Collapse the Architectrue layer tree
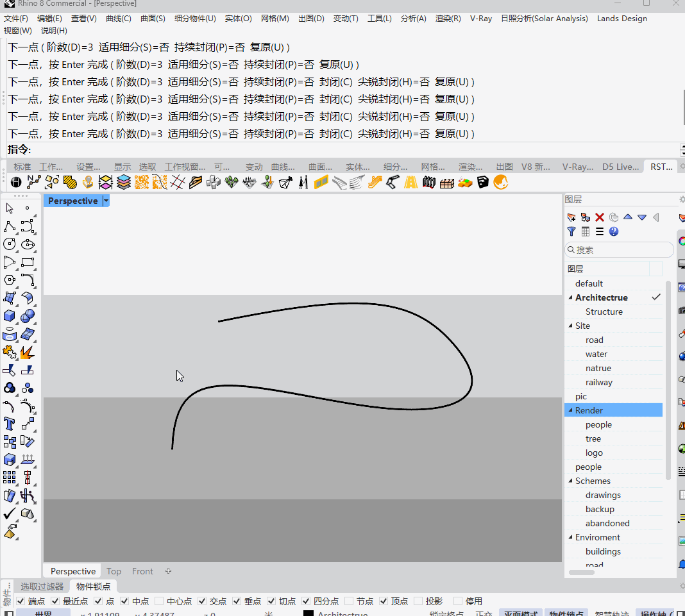 [x=570, y=297]
